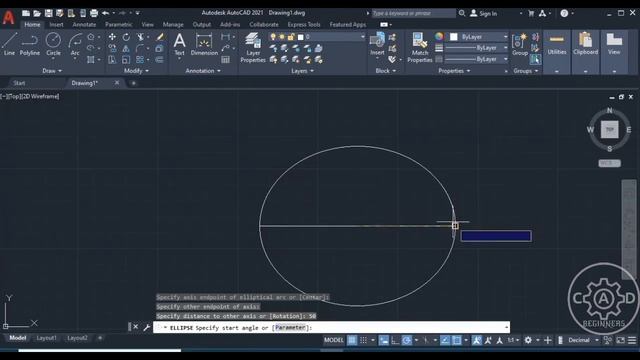640x360 pixels.
Task: Choose the Mirror tool
Action: (126, 49)
